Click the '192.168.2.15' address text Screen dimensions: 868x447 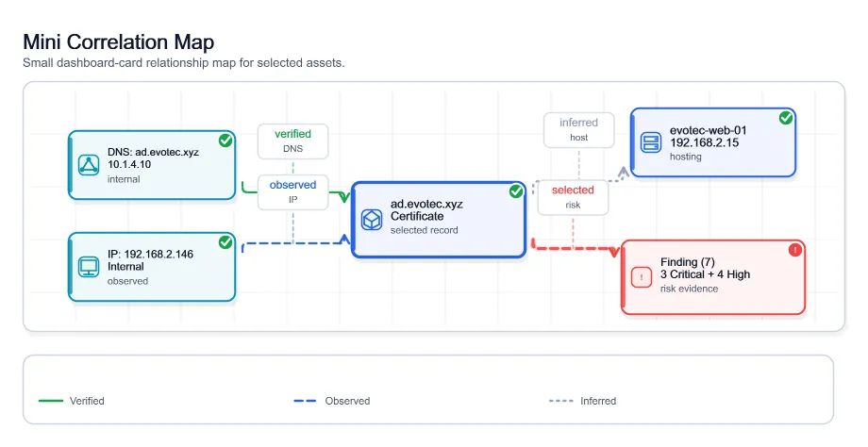[x=704, y=142]
